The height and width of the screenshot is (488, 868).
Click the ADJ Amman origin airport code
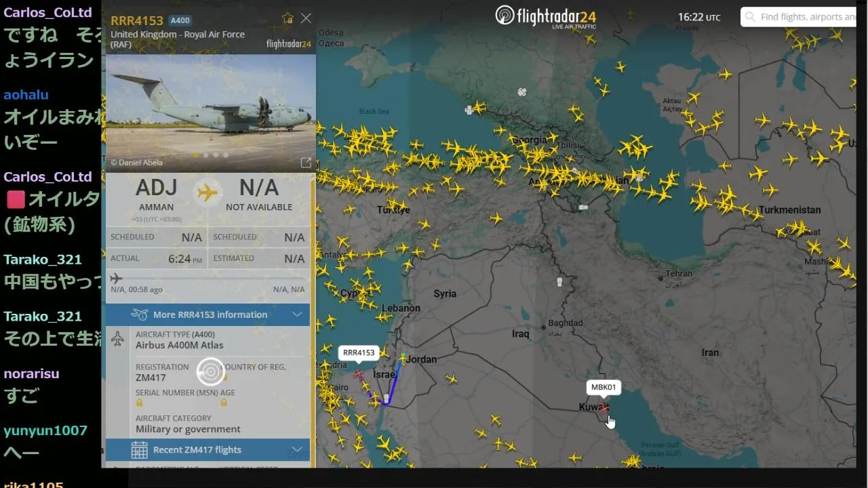point(156,187)
